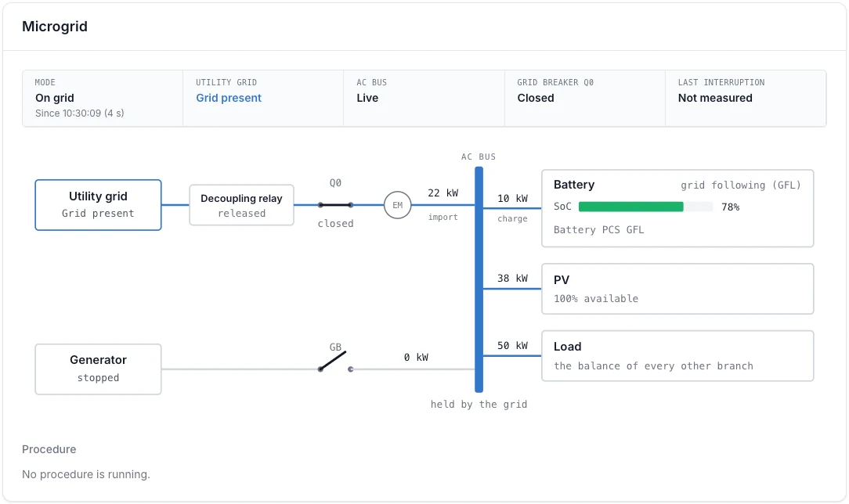Image resolution: width=849 pixels, height=504 pixels.
Task: Click 'the balance of every other branch'
Action: (x=653, y=365)
